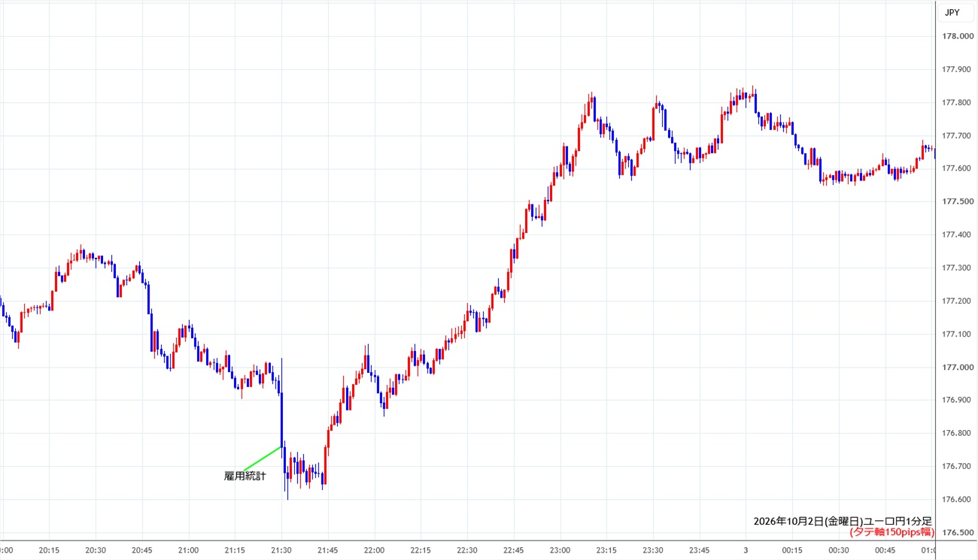The width and height of the screenshot is (978, 560).
Task: Click the 176.700 price axis label
Action: pos(957,466)
